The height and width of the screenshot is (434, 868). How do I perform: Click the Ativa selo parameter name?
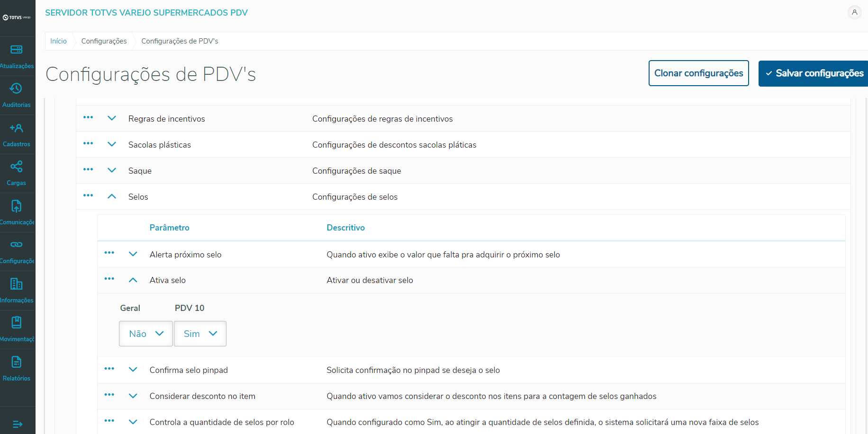(168, 280)
